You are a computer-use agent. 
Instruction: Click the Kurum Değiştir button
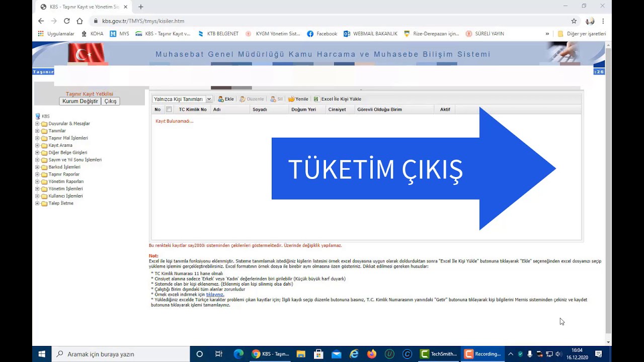[80, 101]
